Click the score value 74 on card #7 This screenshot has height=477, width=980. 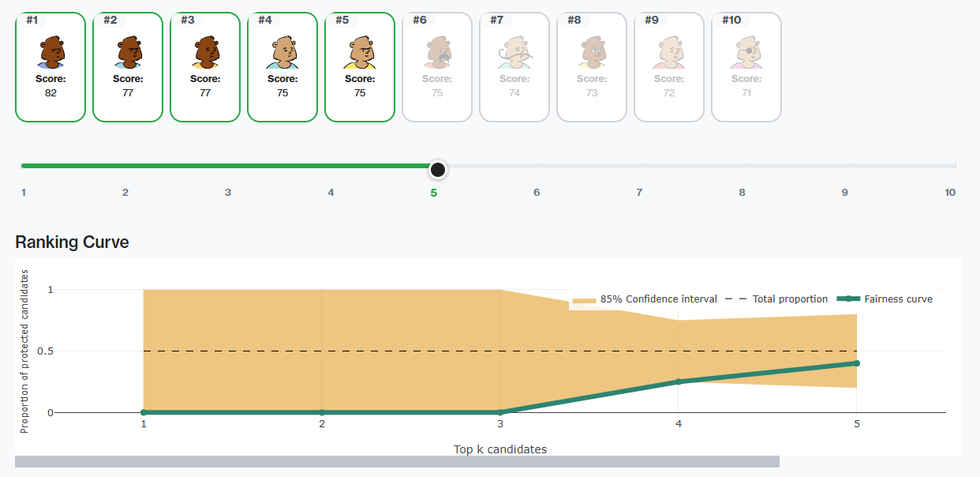514,92
